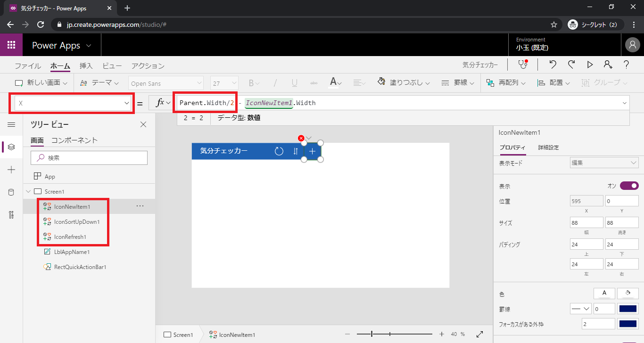
Task: Click the Undo arrow icon
Action: (553, 65)
